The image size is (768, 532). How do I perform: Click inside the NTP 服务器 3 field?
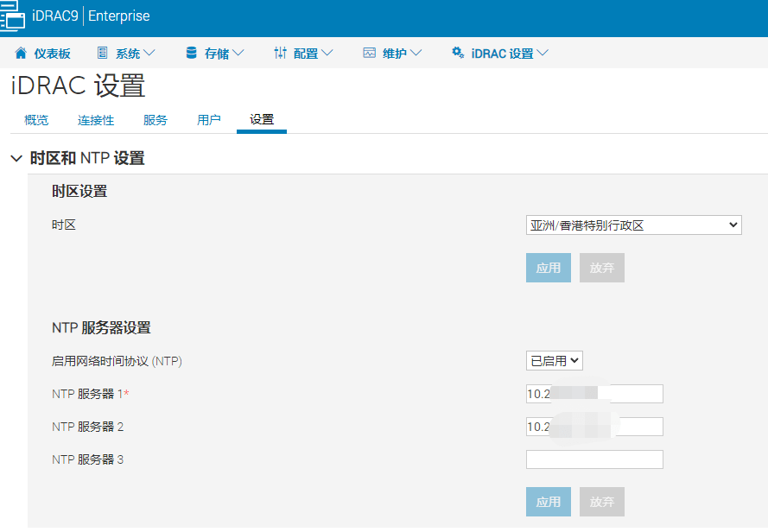(593, 459)
